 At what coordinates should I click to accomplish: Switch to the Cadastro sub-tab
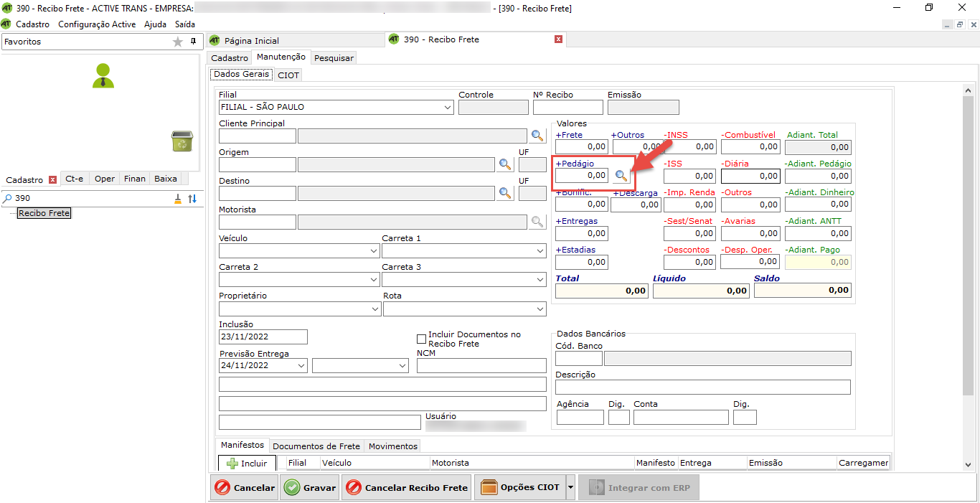pyautogui.click(x=230, y=57)
